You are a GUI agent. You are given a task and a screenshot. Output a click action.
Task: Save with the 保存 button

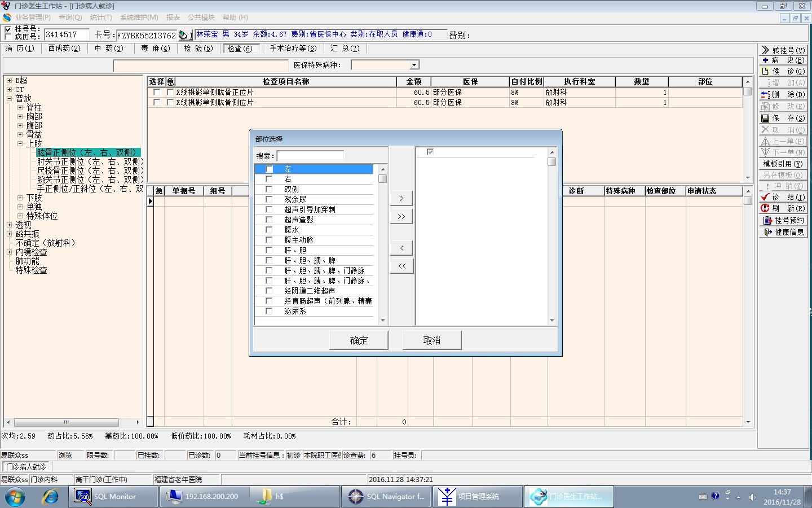(783, 118)
